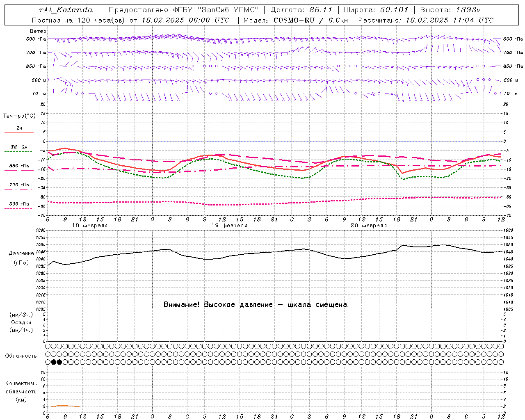Click the (мм/1ч.) precipitation unit label
The height and width of the screenshot is (420, 525).
click(21, 330)
